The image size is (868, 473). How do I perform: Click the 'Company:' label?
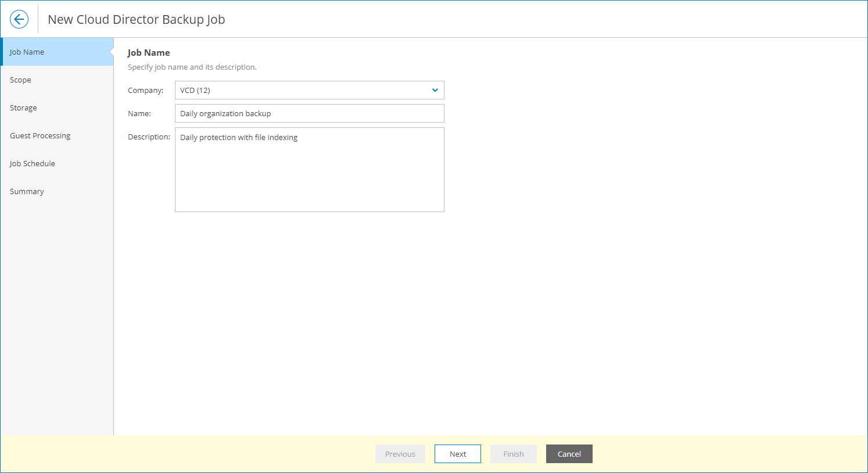[146, 90]
